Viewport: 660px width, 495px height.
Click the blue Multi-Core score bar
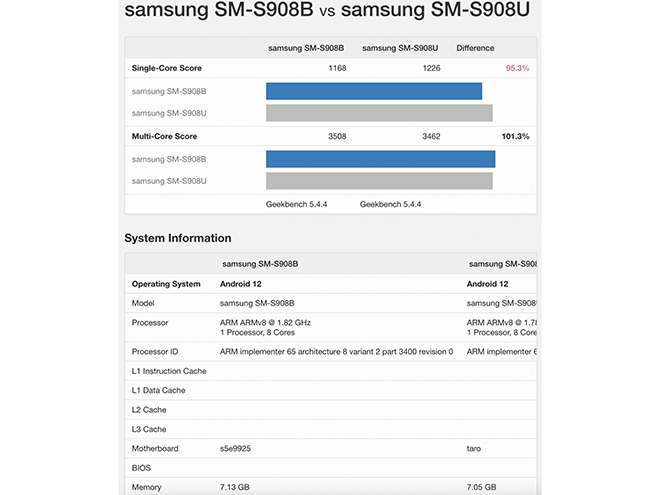tap(381, 159)
